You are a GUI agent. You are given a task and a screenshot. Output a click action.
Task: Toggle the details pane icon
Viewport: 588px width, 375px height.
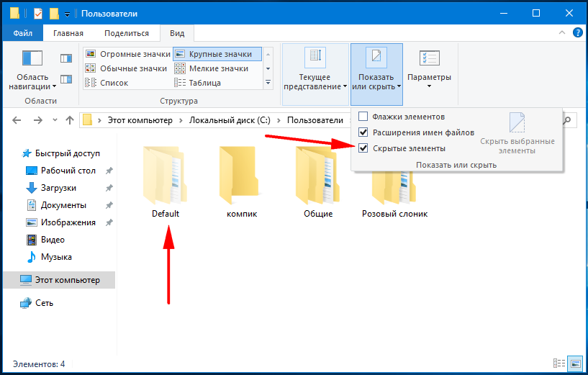(x=66, y=79)
